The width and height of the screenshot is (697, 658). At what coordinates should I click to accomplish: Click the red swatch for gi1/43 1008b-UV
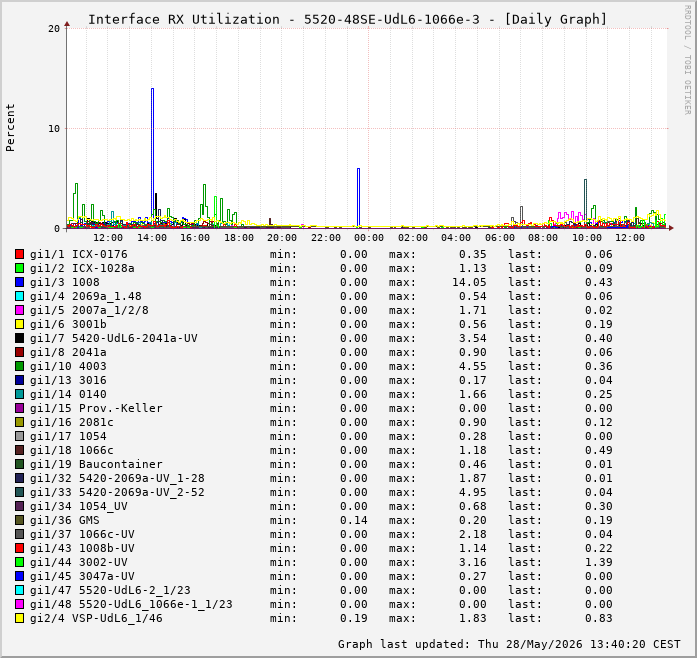[19, 548]
